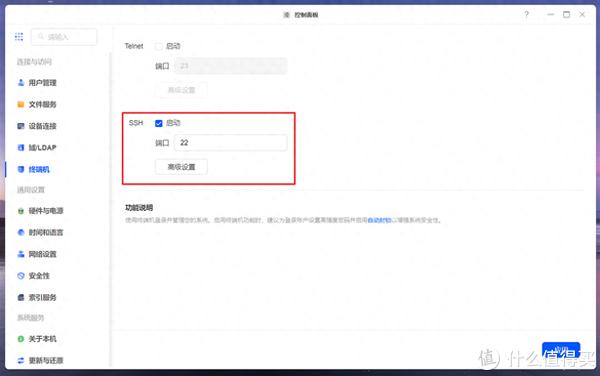Maximize the 控制面板 window

pyautogui.click(x=566, y=15)
